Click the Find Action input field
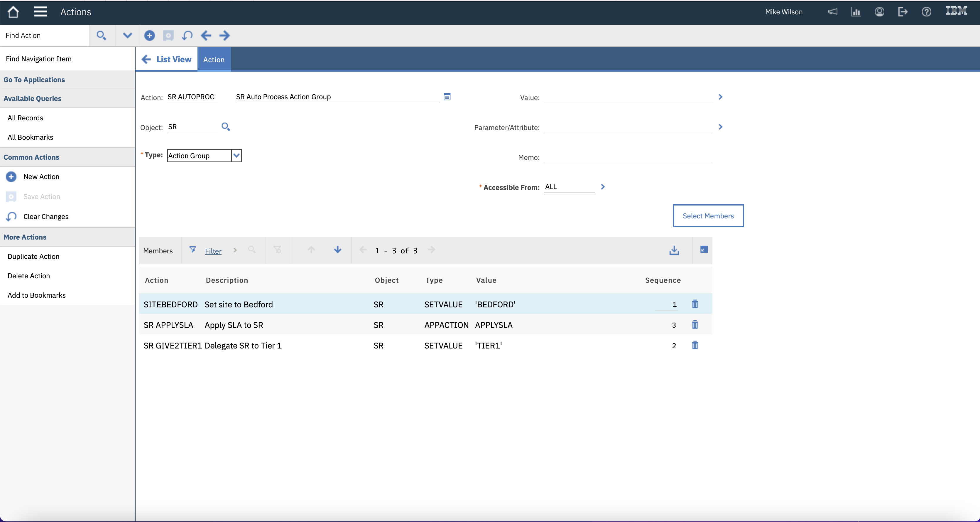This screenshot has width=980, height=522. point(45,36)
